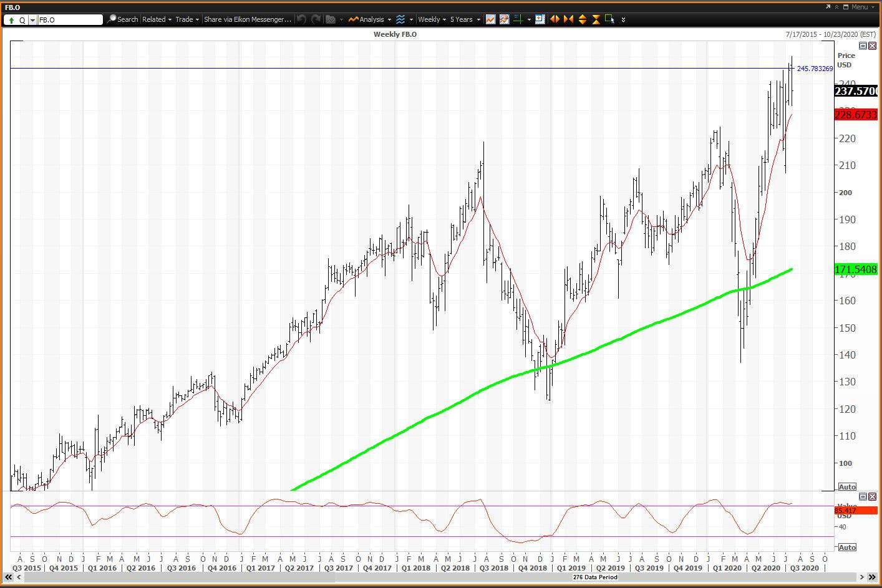Select the green zoom rectangle tool
The height and width of the screenshot is (588, 882).
coord(610,19)
